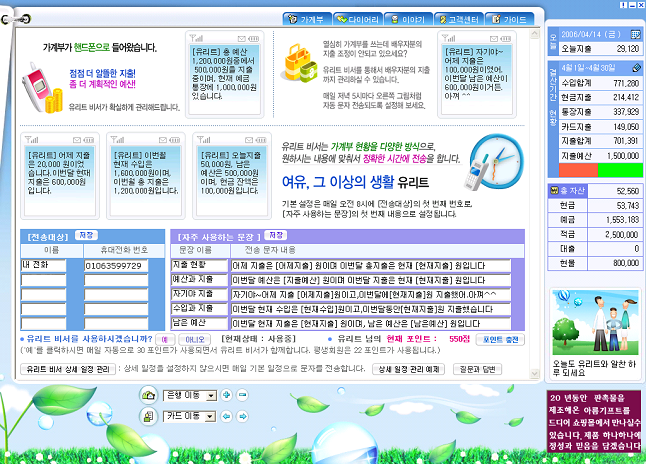Click the clock with phone illustration
646x464 pixels.
(494, 162)
